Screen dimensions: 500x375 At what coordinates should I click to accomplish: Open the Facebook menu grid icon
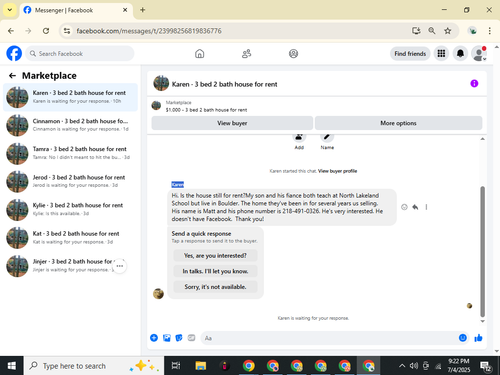(441, 53)
